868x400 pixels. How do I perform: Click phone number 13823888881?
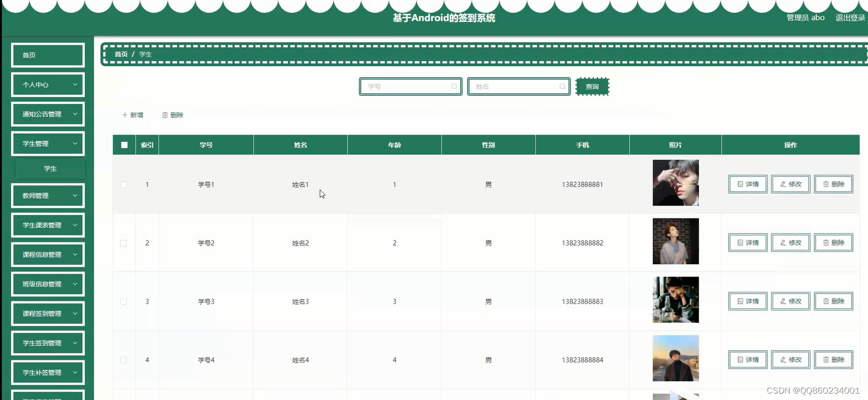tap(582, 184)
